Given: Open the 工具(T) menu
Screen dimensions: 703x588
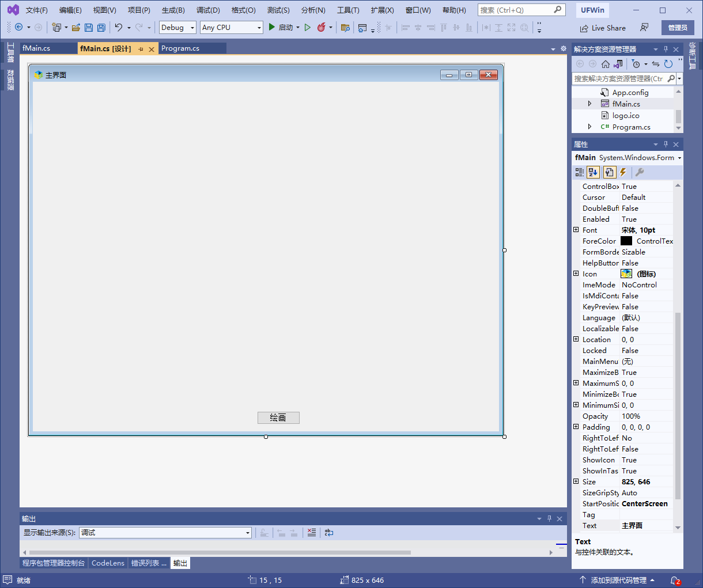Looking at the screenshot, I should (348, 10).
